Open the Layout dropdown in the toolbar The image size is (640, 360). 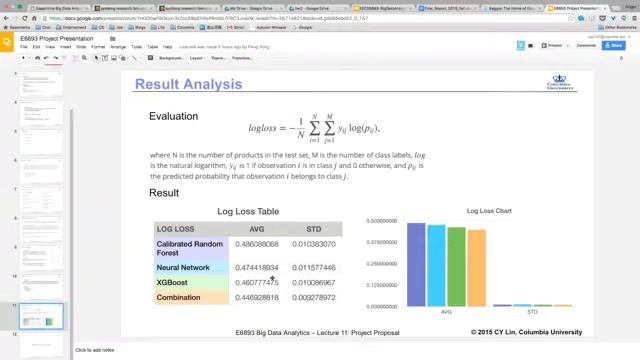(x=197, y=58)
